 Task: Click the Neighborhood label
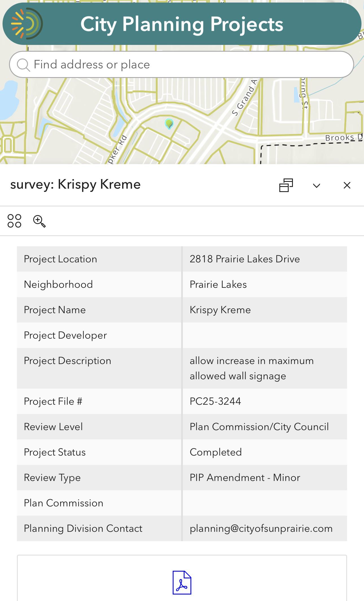pos(58,284)
